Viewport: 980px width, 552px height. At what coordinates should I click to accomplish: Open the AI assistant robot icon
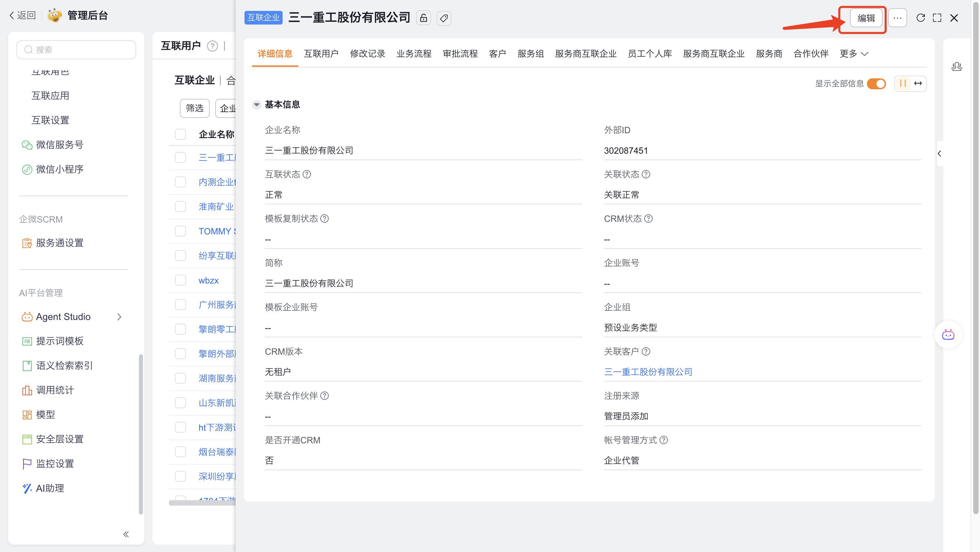(948, 335)
